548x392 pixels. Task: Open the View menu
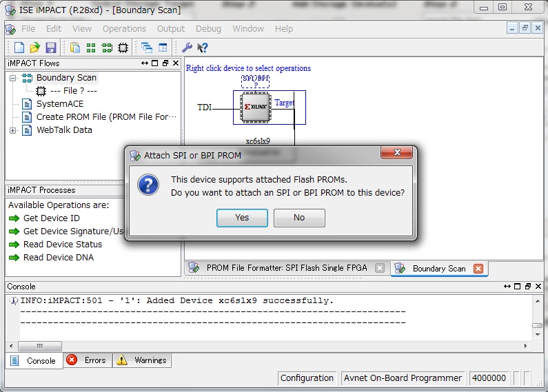click(82, 29)
